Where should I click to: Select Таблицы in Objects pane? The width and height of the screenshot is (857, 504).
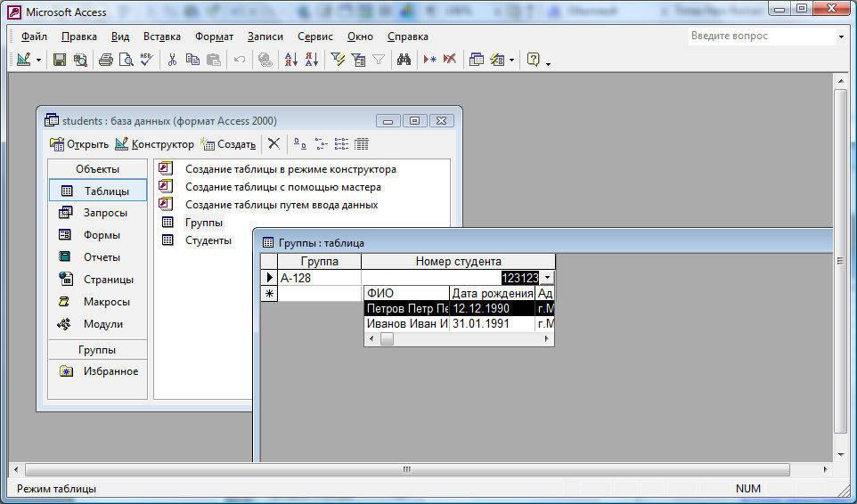click(97, 191)
